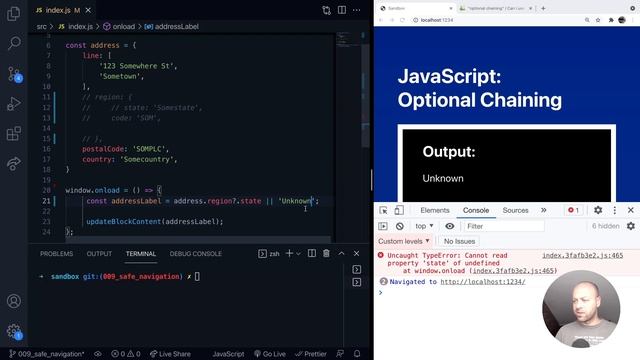Click the Prettier status bar item
Screen dimensions: 640x360
coord(311,354)
